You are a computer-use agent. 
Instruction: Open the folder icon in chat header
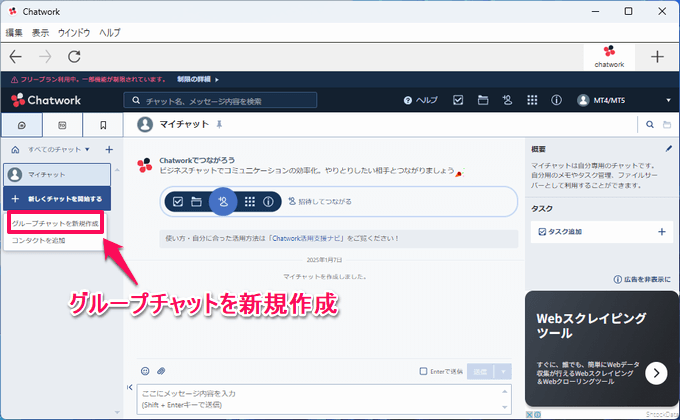coord(667,125)
